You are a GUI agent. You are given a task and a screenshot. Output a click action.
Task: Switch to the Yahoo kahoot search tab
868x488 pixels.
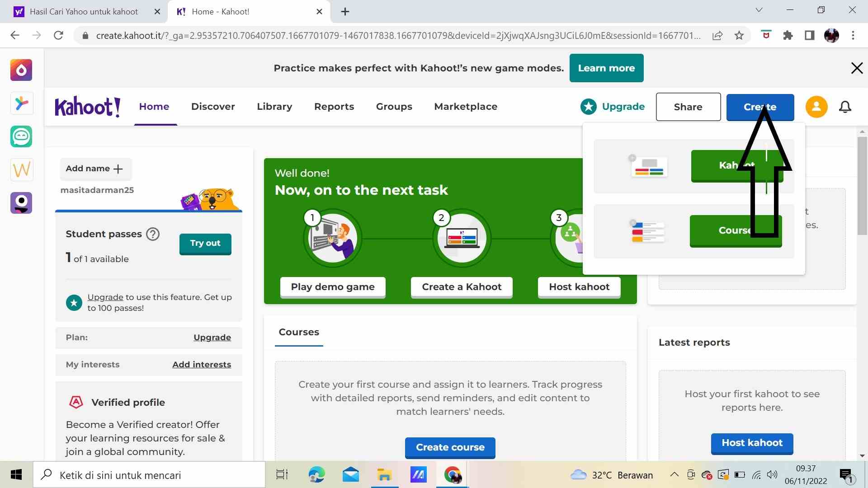84,12
